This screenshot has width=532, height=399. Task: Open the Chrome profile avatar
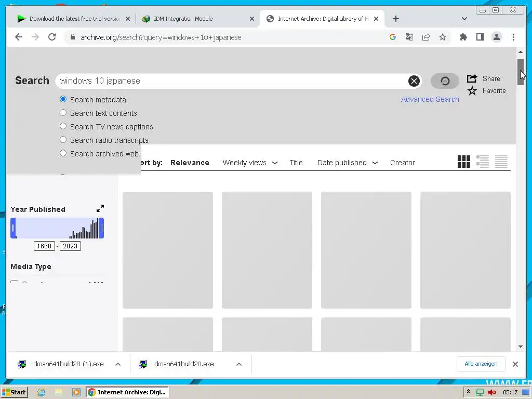[x=496, y=37]
